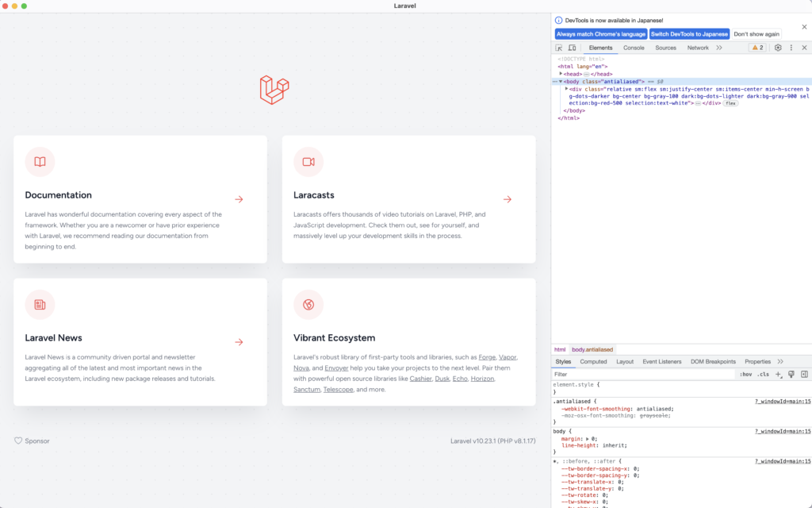
Task: Open the rendering emulation paintbrush icon
Action: pyautogui.click(x=791, y=374)
